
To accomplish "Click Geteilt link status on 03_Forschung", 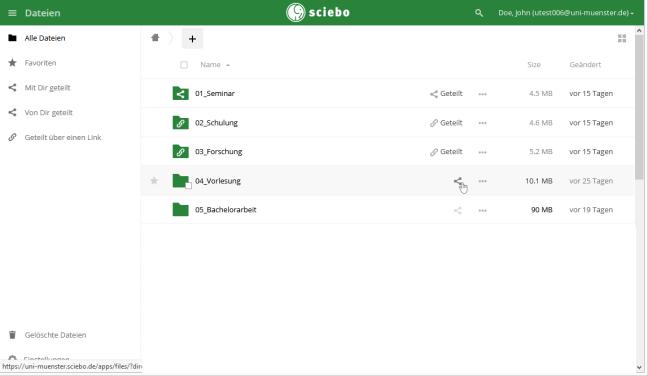I will 446,152.
